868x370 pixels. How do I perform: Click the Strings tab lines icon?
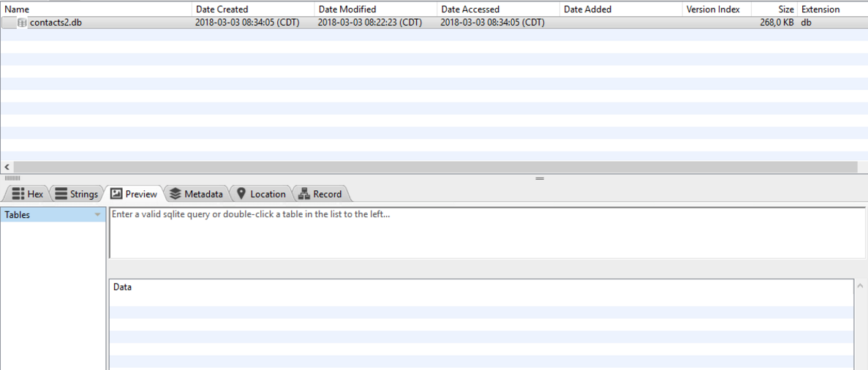tap(61, 194)
